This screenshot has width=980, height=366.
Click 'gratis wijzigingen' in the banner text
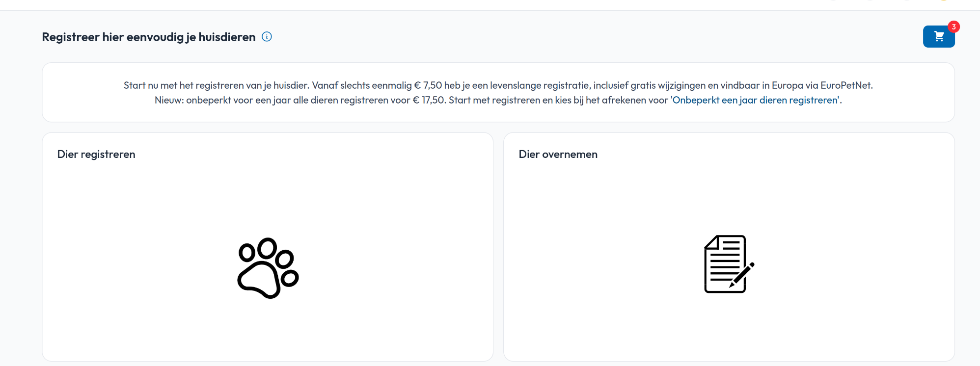click(x=667, y=85)
